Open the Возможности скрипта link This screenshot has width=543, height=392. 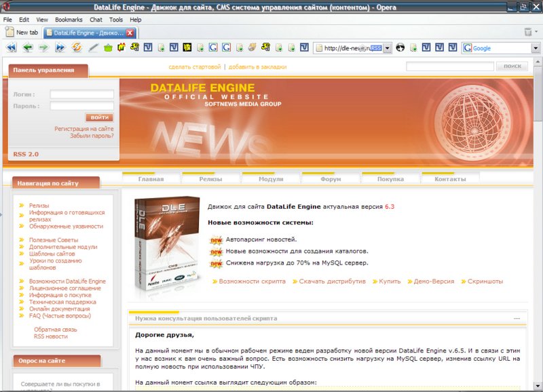tap(252, 281)
